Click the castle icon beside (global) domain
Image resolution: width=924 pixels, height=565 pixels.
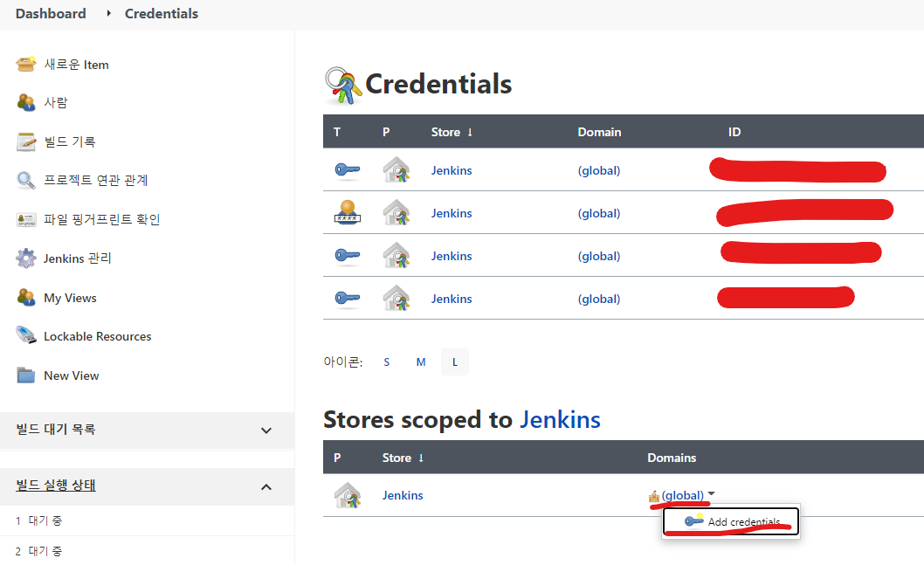tap(653, 497)
